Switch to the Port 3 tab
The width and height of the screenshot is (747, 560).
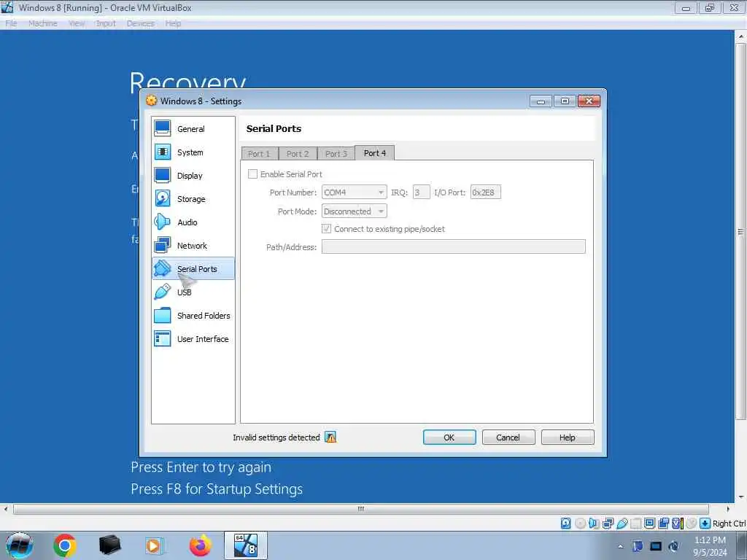[336, 153]
